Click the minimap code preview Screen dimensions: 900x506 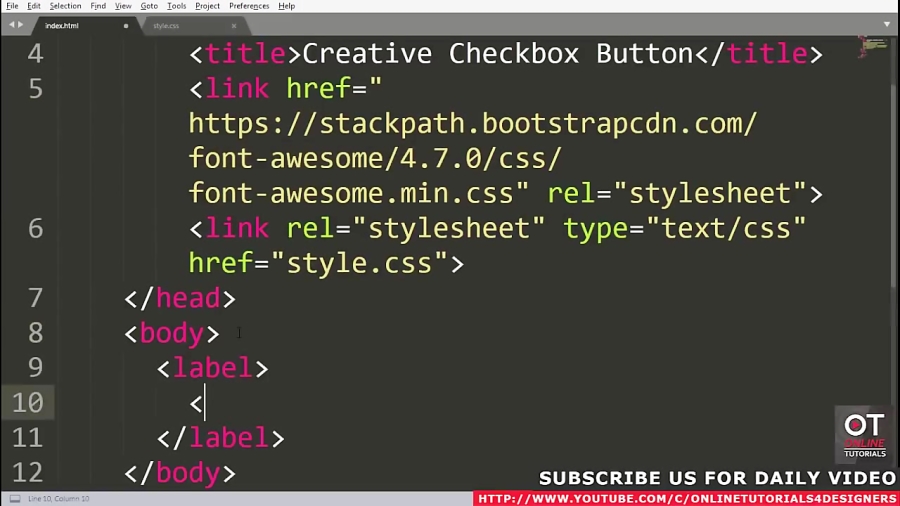click(873, 46)
